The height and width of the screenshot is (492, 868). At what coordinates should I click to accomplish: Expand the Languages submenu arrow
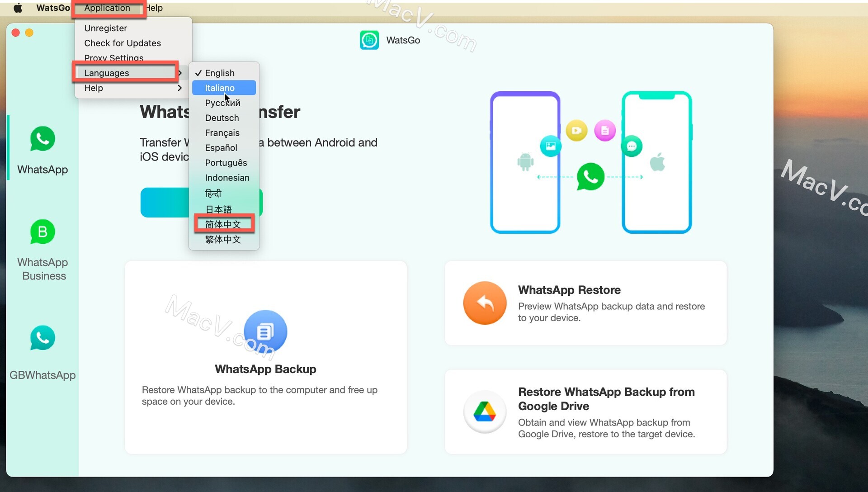tap(180, 73)
